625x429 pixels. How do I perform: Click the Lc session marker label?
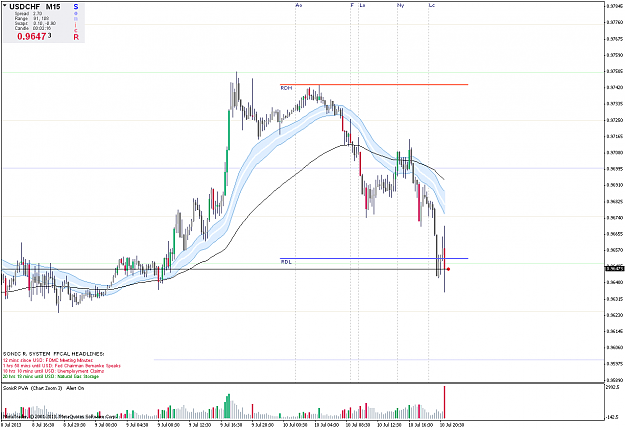432,5
